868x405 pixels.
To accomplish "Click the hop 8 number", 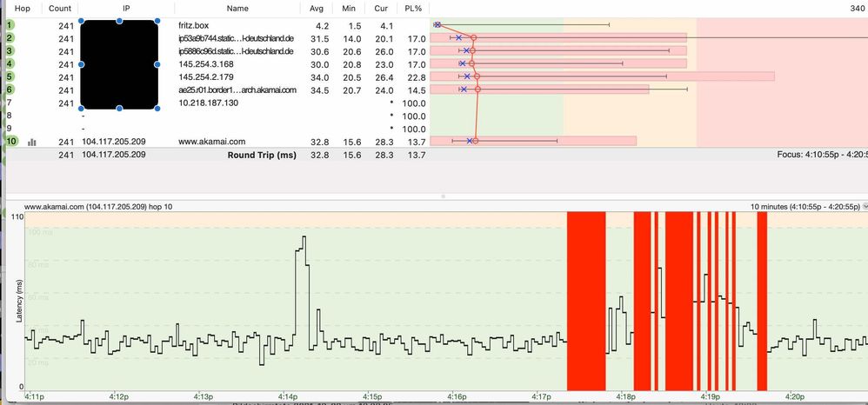I will click(x=9, y=116).
